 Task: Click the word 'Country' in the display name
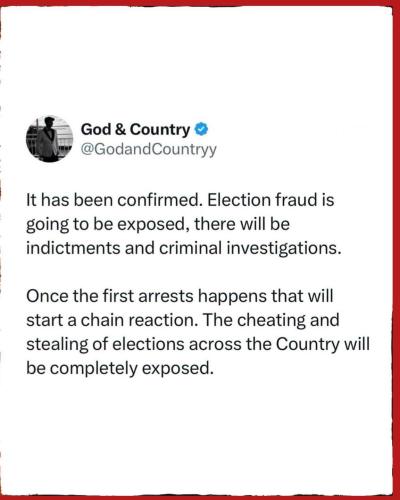pos(160,130)
